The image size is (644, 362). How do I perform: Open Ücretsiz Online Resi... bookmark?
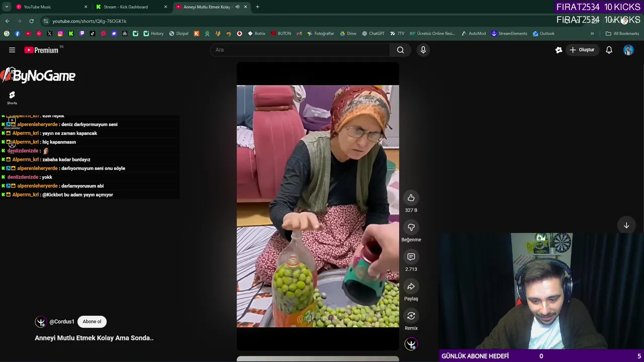[432, 34]
